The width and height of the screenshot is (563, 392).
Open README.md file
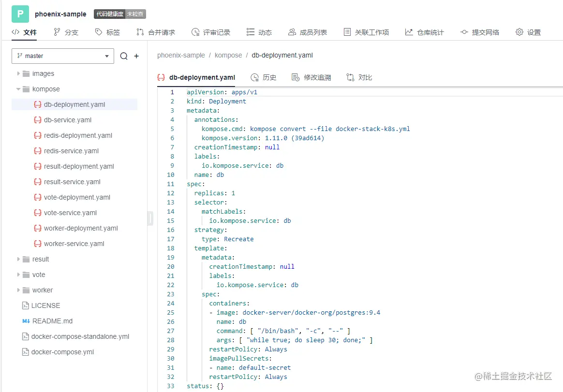52,321
